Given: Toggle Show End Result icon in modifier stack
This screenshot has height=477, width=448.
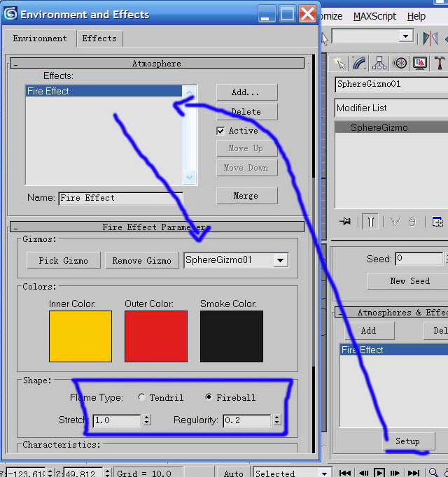Looking at the screenshot, I should [x=370, y=222].
